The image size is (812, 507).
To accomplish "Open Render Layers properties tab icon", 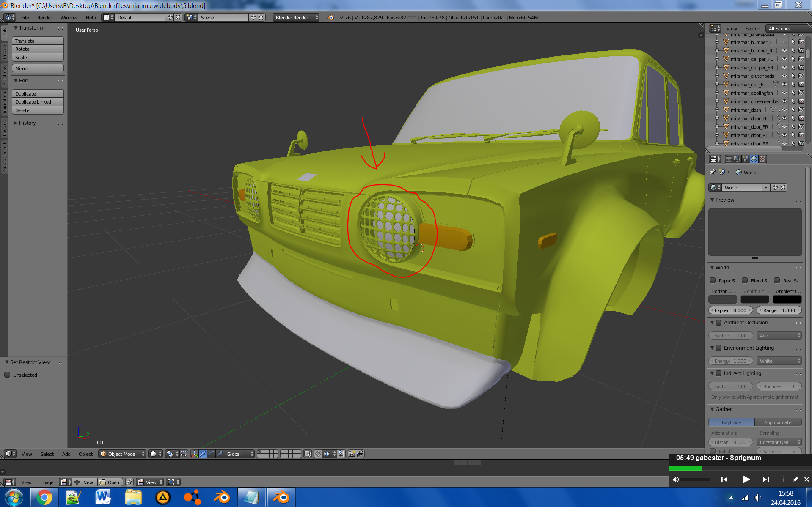I will tap(737, 159).
